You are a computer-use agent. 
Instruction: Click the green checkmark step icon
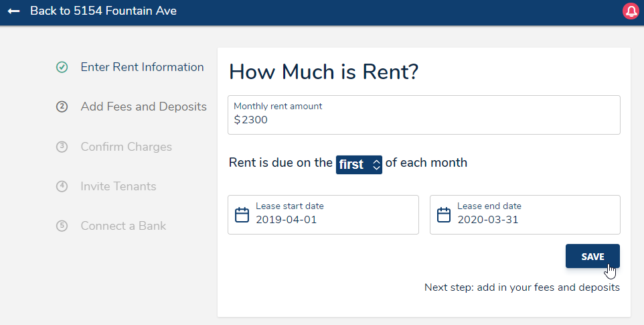tap(62, 67)
